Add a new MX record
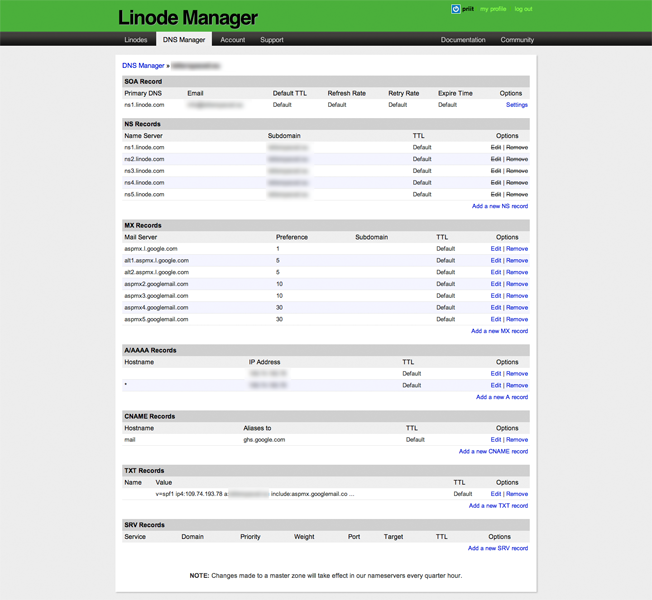 [499, 331]
